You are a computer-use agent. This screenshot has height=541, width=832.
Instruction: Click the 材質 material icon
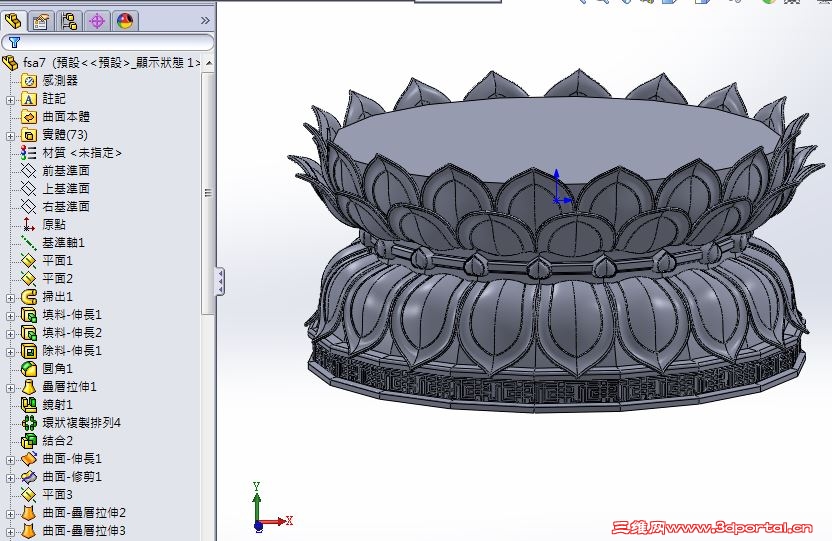coord(29,153)
